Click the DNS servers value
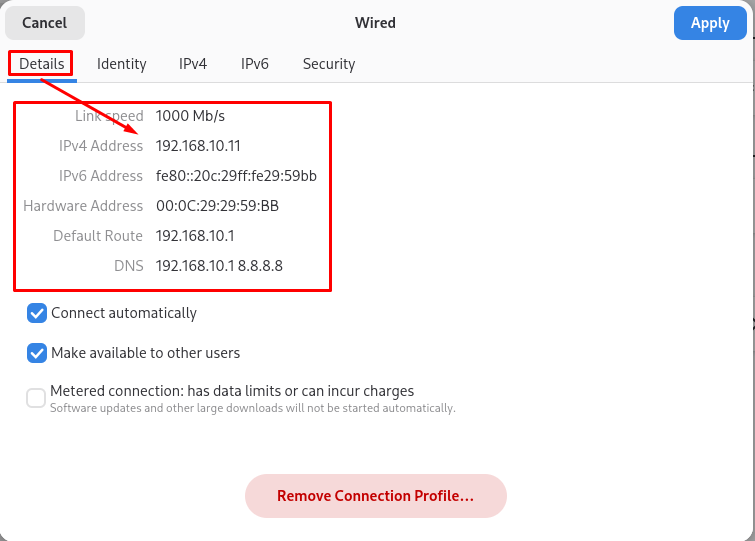 pyautogui.click(x=219, y=266)
